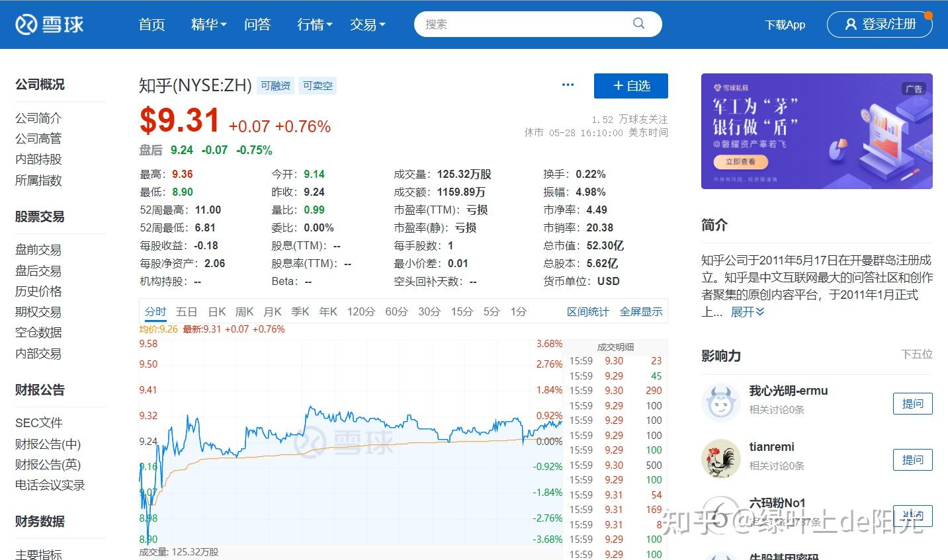Add stock with +自选 button
The height and width of the screenshot is (560, 948).
(x=631, y=86)
